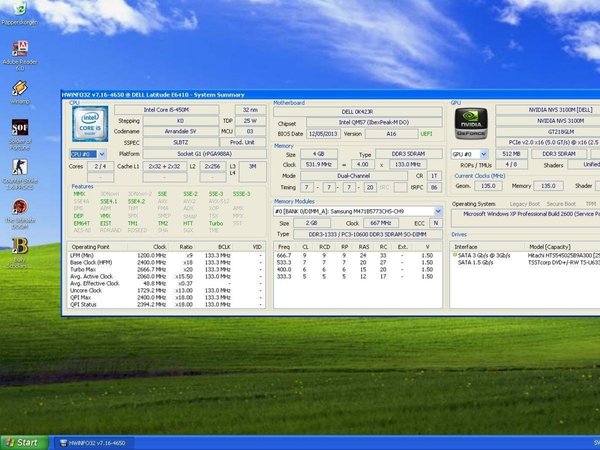Click the Windows Start button
600x450 pixels.
[x=24, y=443]
